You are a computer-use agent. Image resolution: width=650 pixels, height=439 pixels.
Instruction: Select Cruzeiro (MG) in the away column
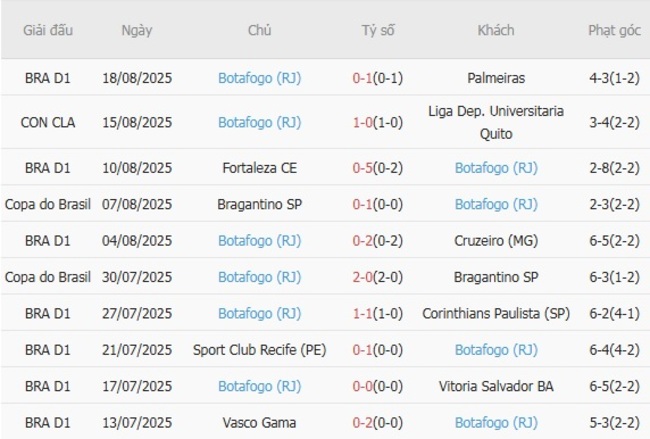(496, 240)
